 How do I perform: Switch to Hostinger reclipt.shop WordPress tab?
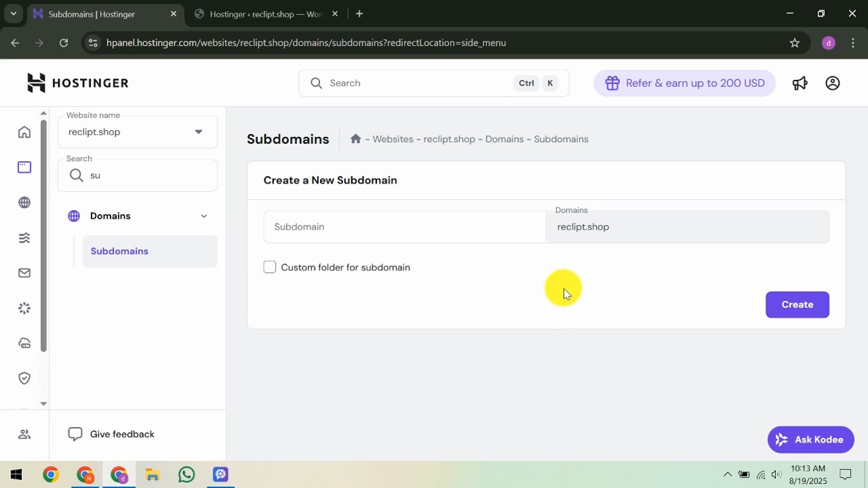tap(267, 14)
